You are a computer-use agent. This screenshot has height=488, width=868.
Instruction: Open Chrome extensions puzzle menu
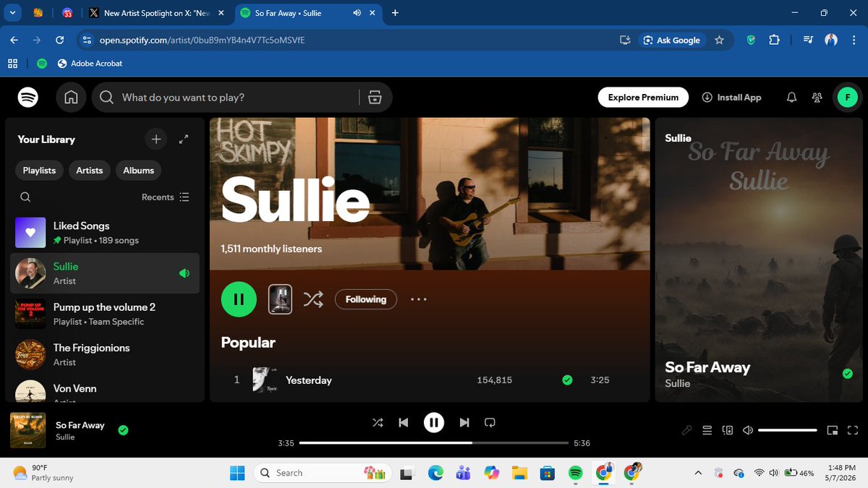click(x=774, y=40)
